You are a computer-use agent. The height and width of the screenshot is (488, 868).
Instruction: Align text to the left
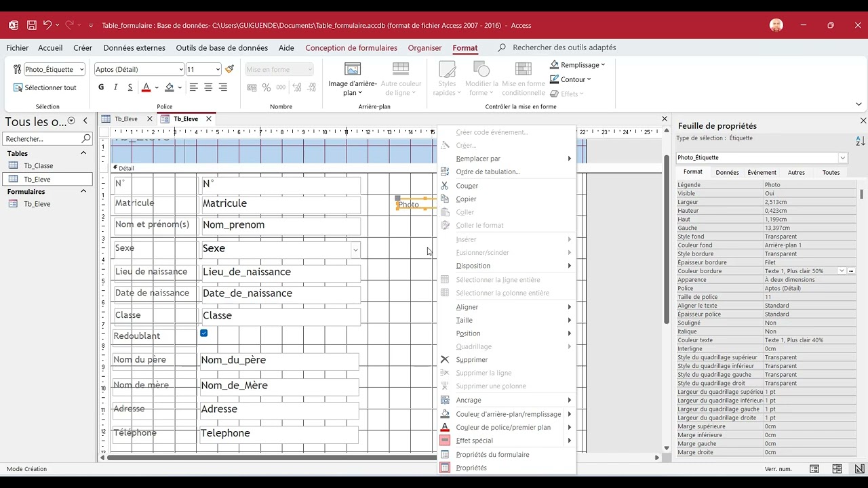coord(193,87)
